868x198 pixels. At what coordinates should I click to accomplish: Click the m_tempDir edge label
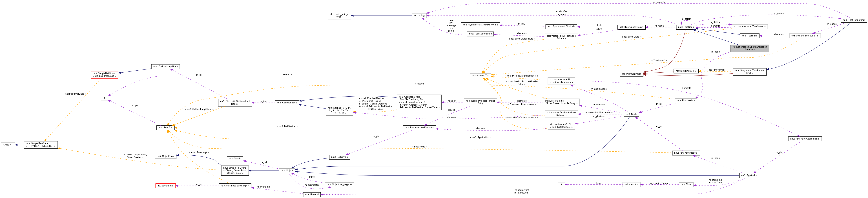659,2
